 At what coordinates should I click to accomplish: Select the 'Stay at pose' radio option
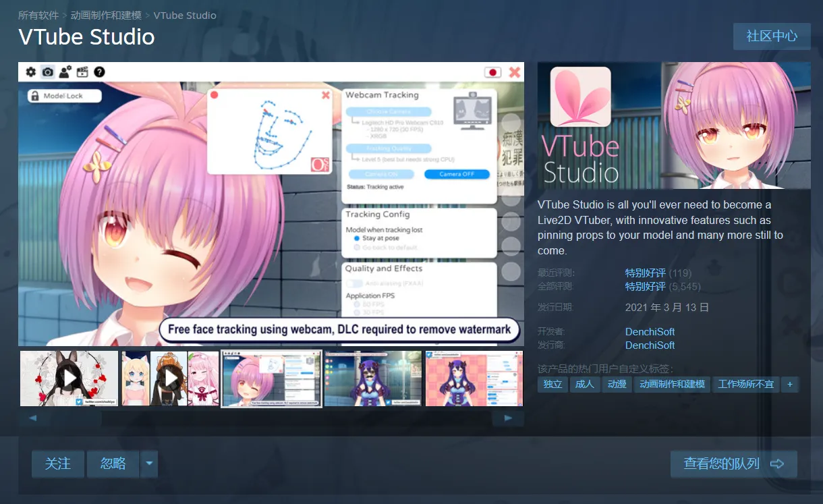(x=357, y=238)
